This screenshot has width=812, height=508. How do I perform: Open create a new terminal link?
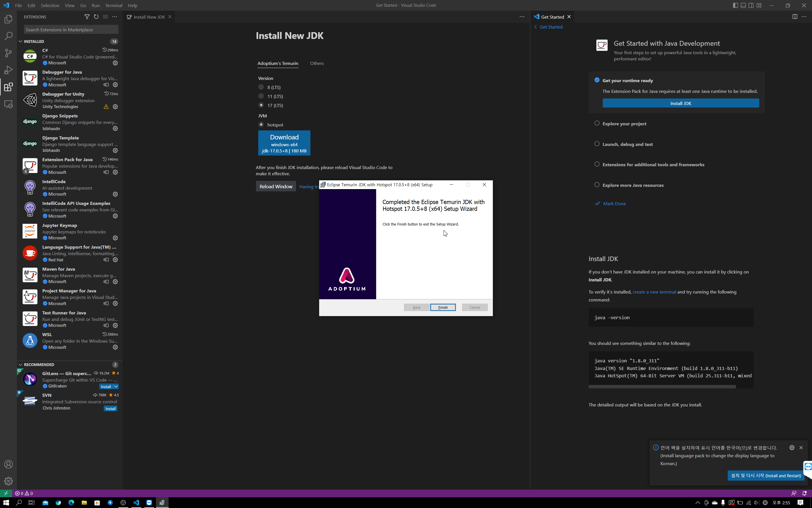(x=654, y=292)
